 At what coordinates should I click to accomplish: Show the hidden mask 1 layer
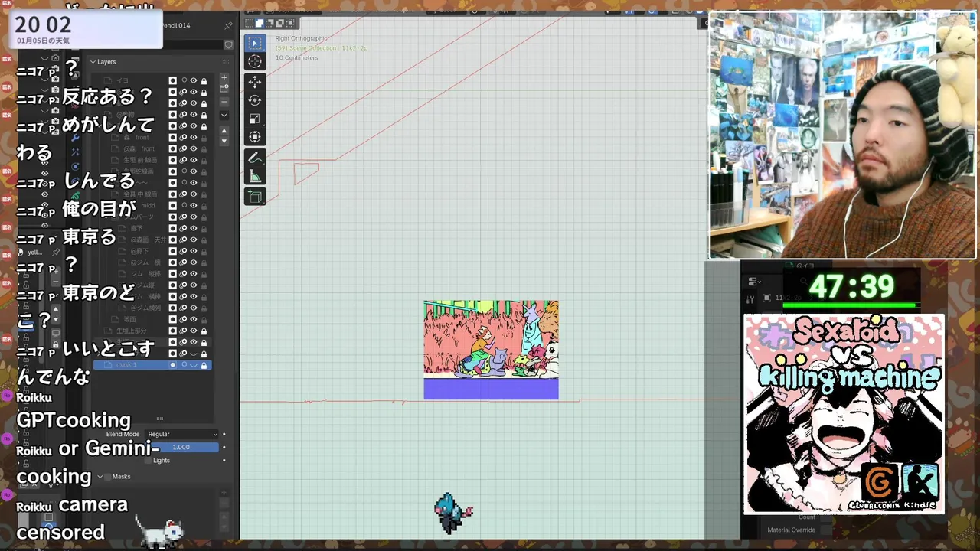click(194, 365)
